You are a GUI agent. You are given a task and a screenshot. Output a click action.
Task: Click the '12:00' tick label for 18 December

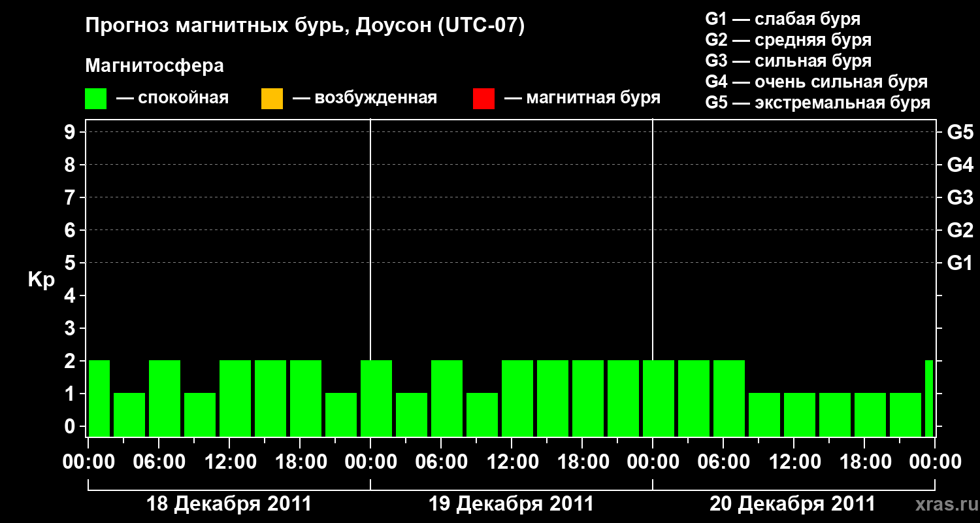pyautogui.click(x=230, y=462)
